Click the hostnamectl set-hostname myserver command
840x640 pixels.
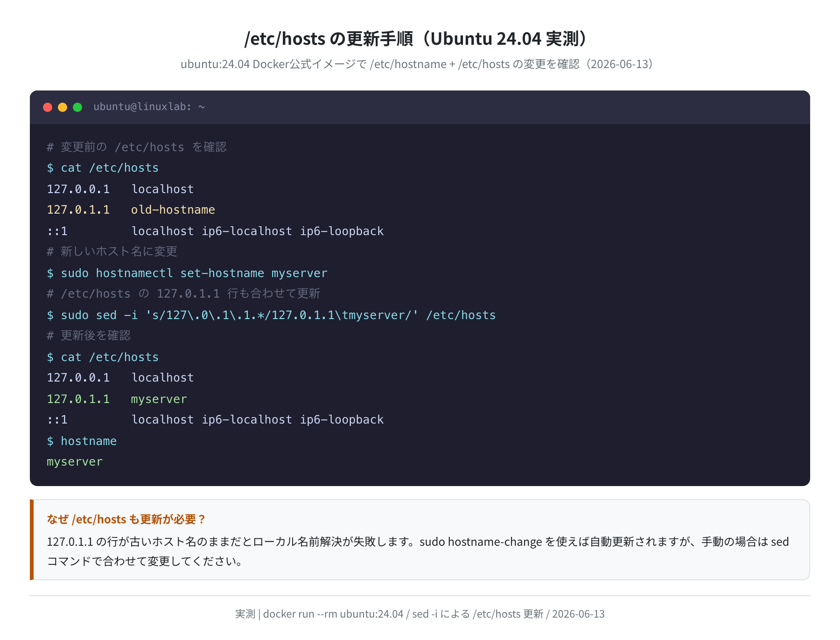click(187, 273)
